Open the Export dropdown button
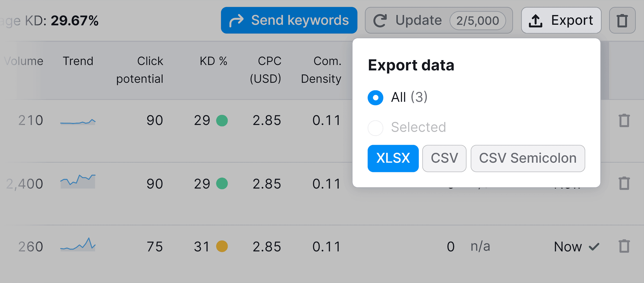644x283 pixels. 561,20
